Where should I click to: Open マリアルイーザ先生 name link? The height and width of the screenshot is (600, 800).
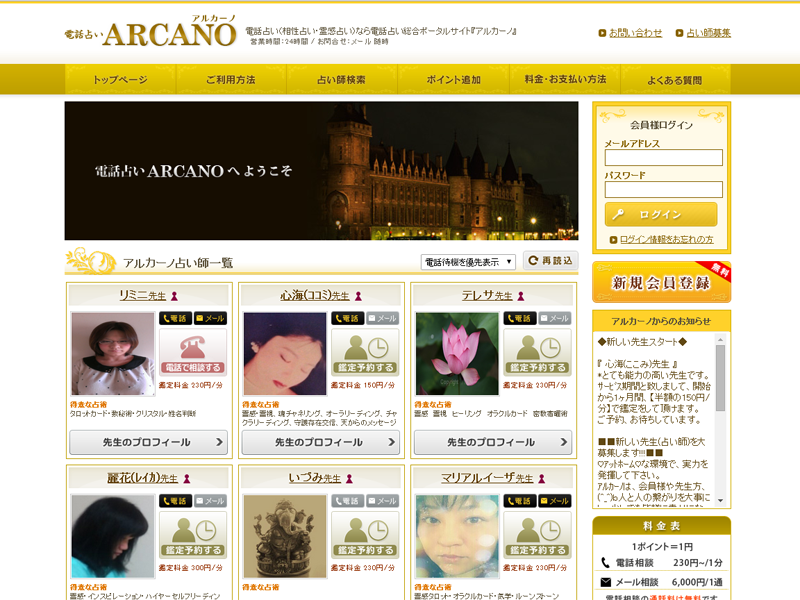(x=487, y=478)
